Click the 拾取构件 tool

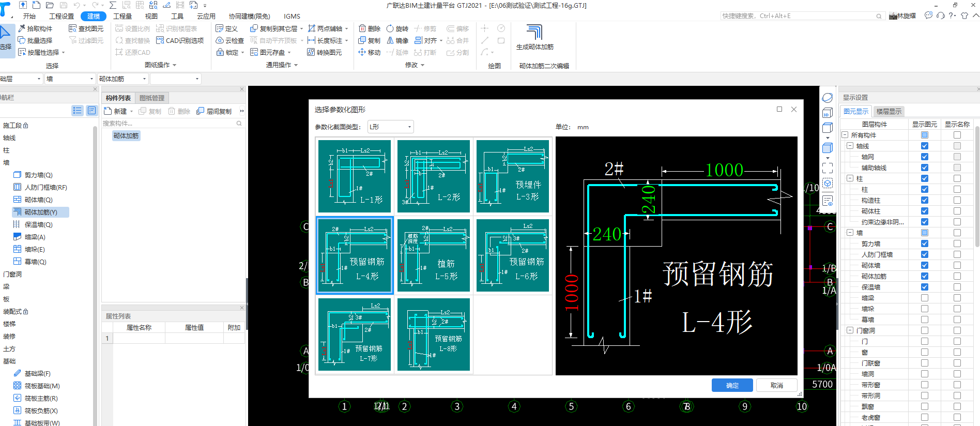pos(35,28)
